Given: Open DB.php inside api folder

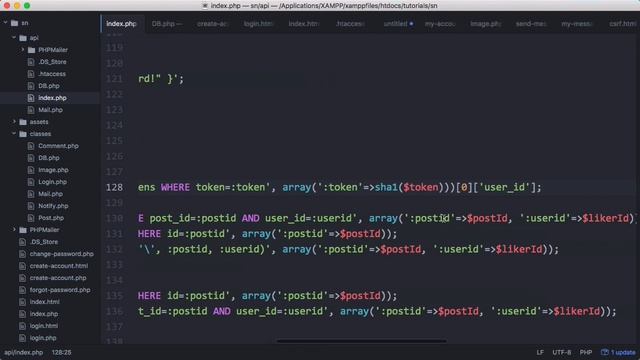Looking at the screenshot, I should pos(49,86).
